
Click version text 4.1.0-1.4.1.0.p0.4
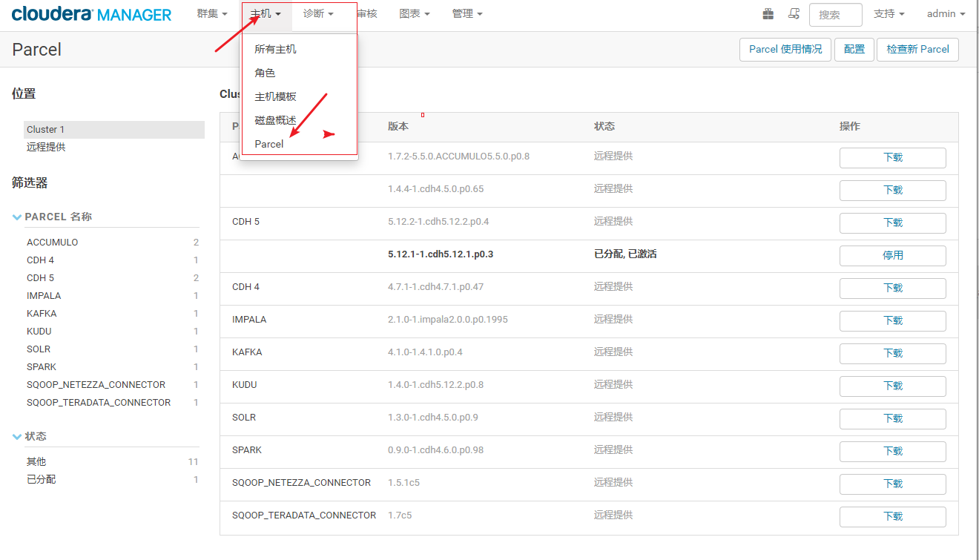point(425,352)
